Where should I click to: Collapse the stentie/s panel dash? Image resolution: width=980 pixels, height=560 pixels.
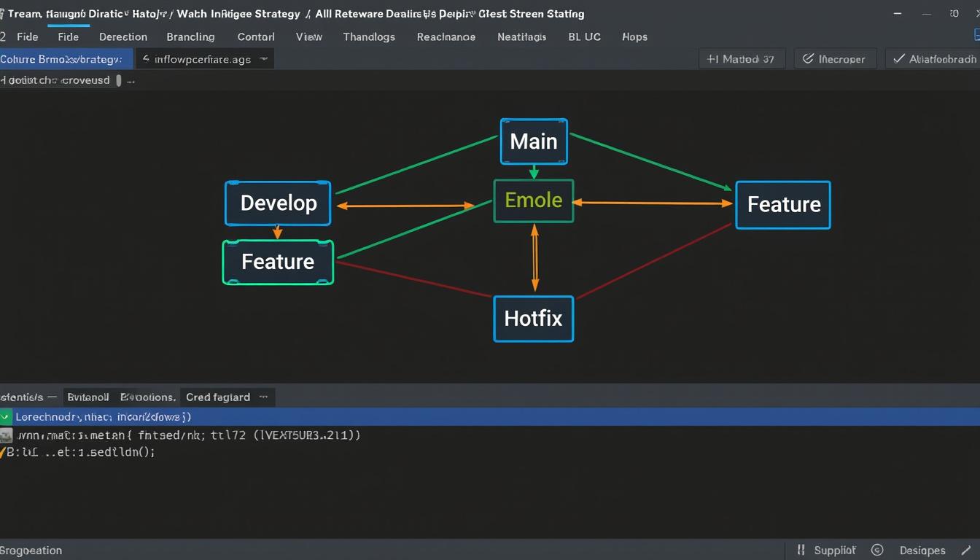pos(51,397)
